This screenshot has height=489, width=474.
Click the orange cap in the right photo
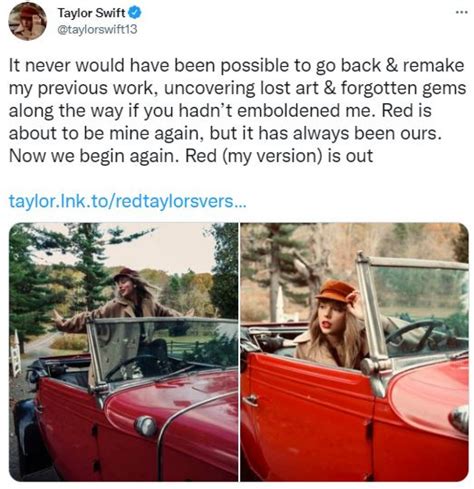pyautogui.click(x=335, y=292)
